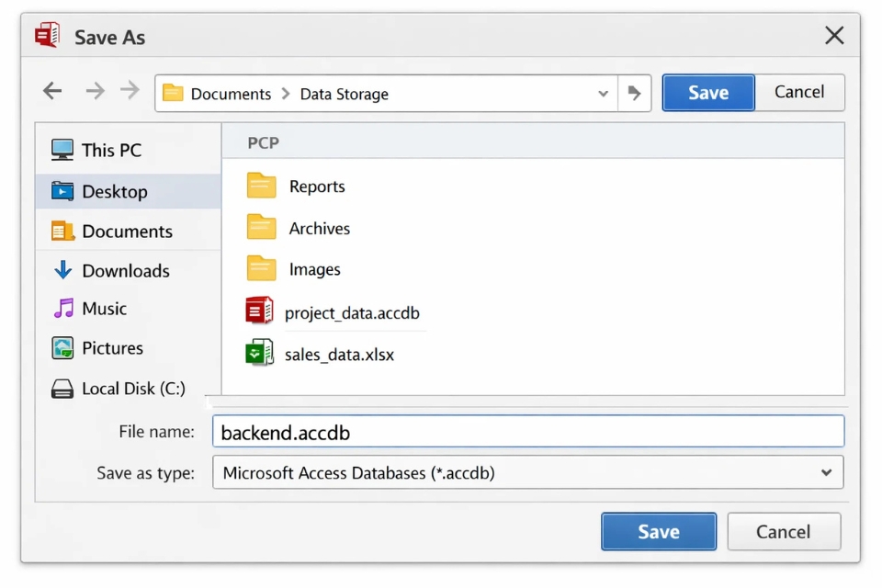Expand the chevron after Documents breadcrumb
The width and height of the screenshot is (882, 588).
pyautogui.click(x=286, y=93)
